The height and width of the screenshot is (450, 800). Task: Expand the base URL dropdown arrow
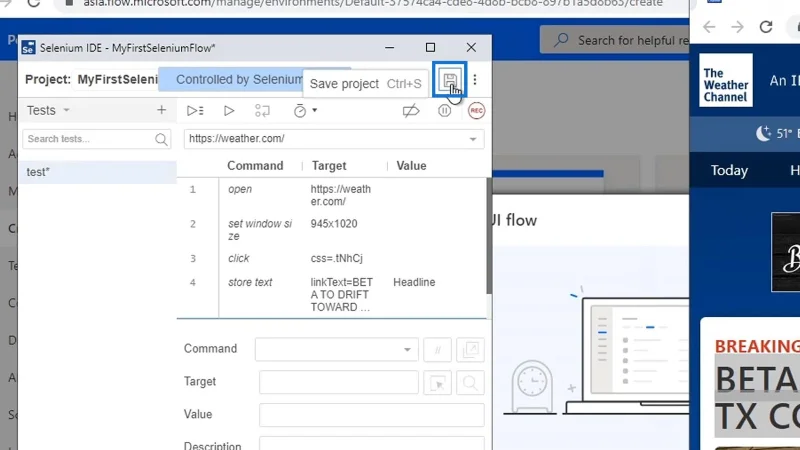tap(473, 139)
